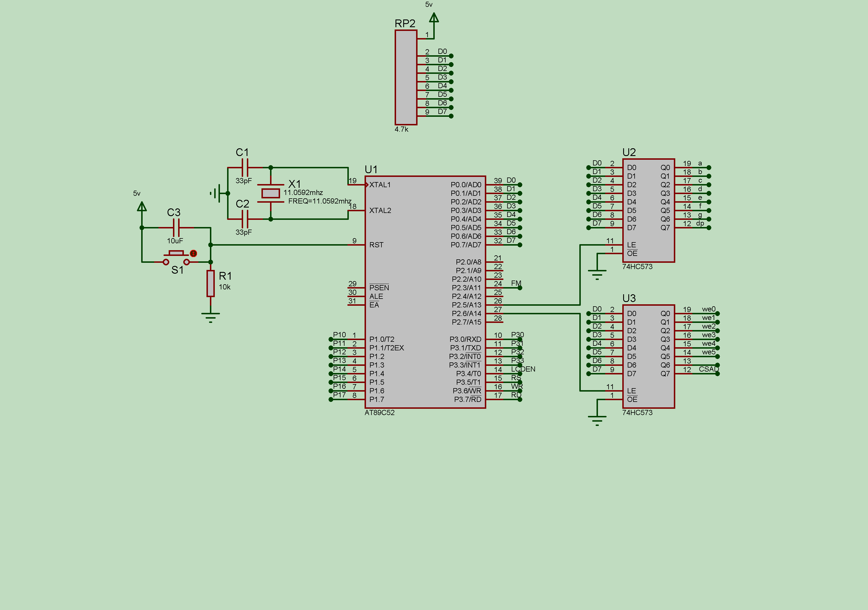868x610 pixels.
Task: Select resistor R1 10k
Action: pyautogui.click(x=210, y=283)
